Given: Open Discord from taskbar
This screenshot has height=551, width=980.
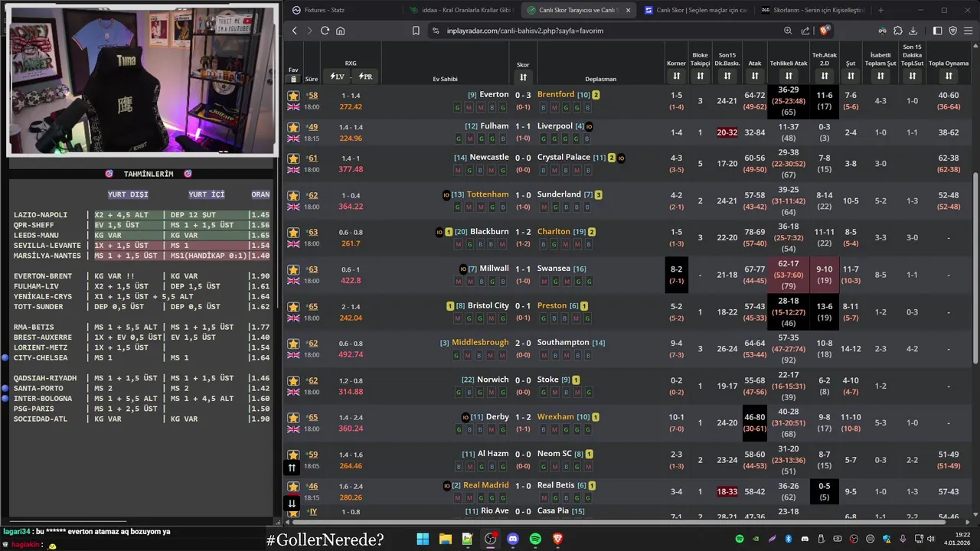Looking at the screenshot, I should (513, 539).
